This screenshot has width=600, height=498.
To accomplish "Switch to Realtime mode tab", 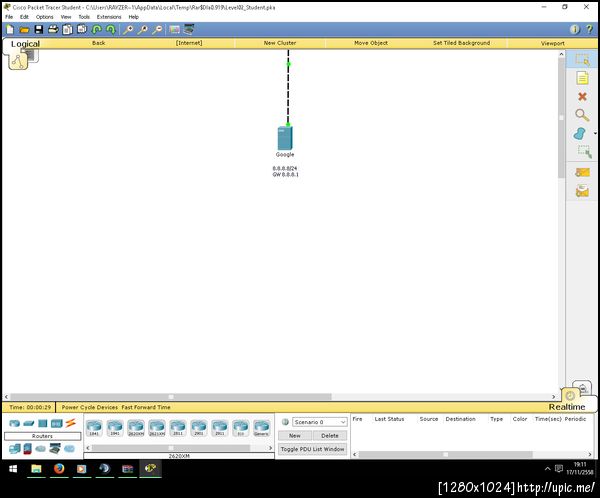I will (567, 407).
